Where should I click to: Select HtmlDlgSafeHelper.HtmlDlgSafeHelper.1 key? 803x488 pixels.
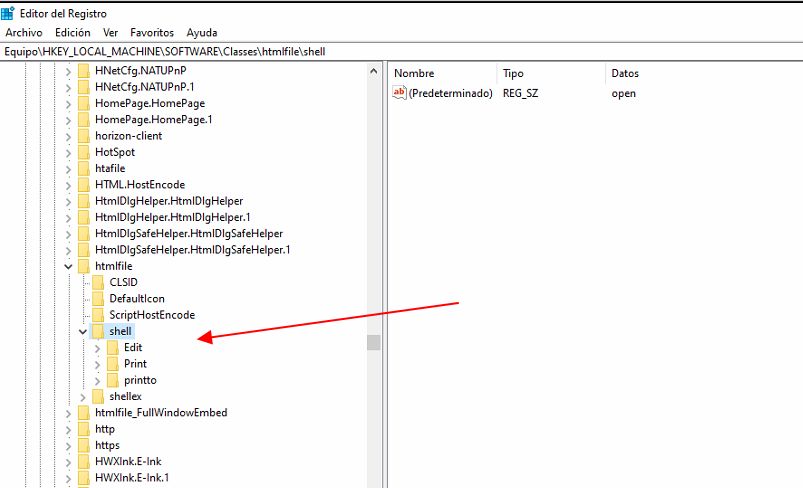193,250
